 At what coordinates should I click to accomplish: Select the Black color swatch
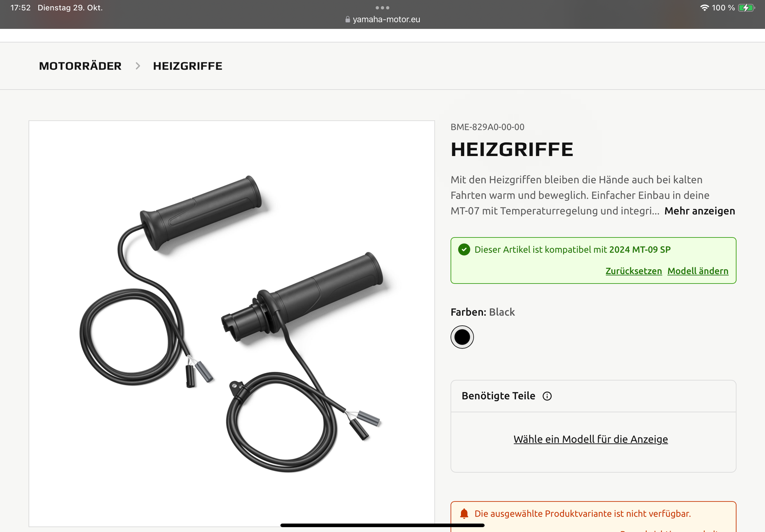[462, 337]
